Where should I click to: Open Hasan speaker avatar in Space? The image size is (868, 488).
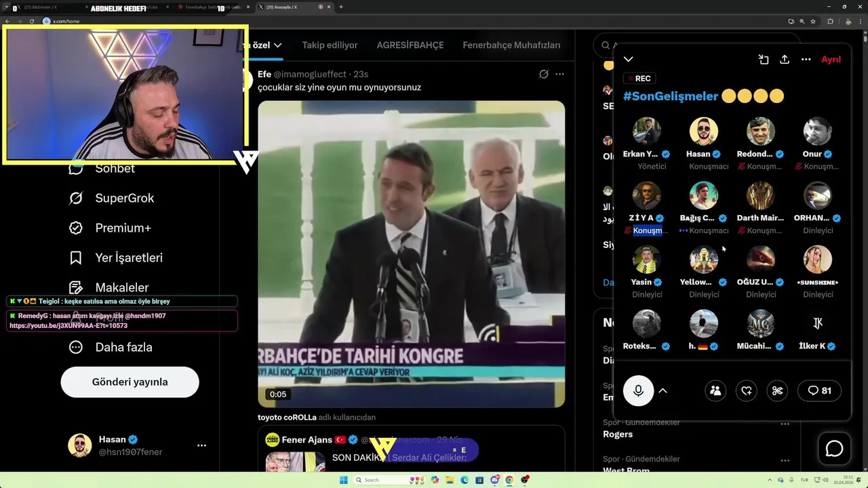point(704,131)
